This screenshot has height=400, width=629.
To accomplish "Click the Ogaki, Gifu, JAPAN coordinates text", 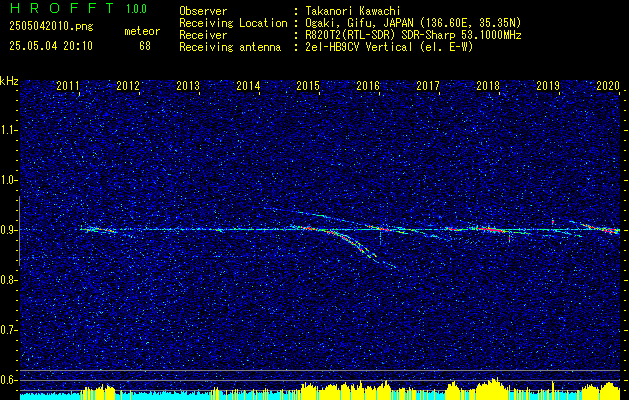I will click(412, 23).
